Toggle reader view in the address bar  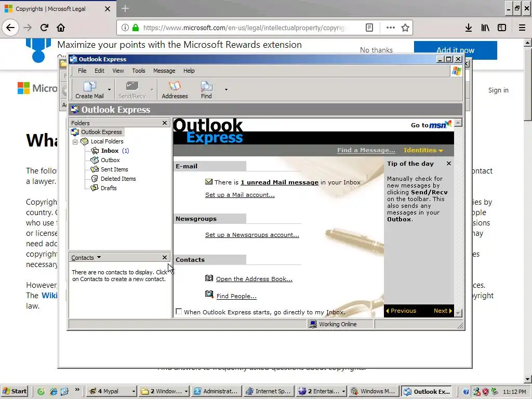(x=369, y=28)
